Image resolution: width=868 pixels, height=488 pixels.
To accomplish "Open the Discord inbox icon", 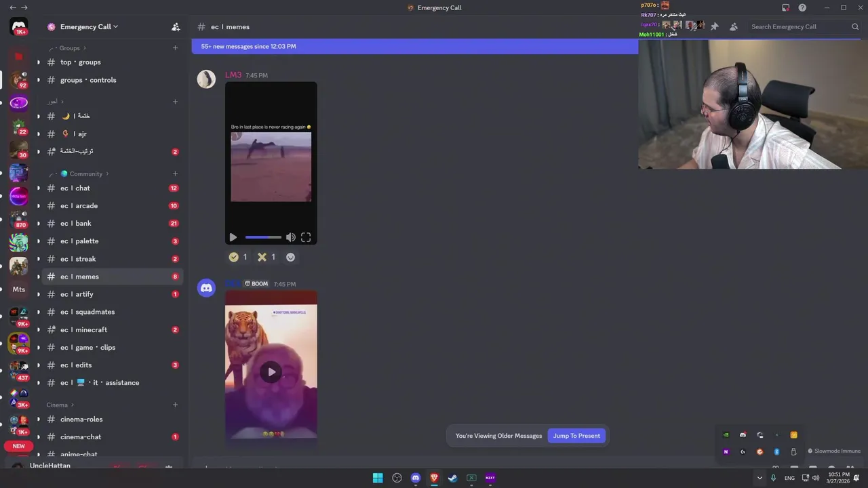I will [x=785, y=7].
